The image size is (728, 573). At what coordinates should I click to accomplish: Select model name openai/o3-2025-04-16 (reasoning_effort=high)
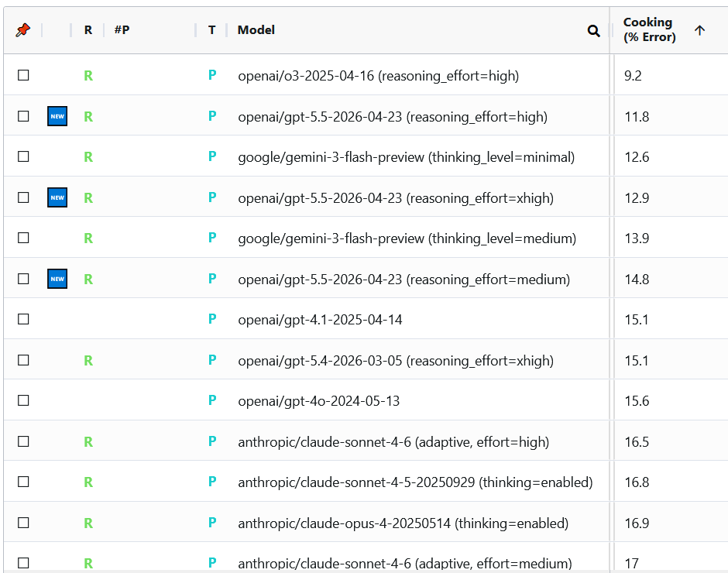pos(379,76)
